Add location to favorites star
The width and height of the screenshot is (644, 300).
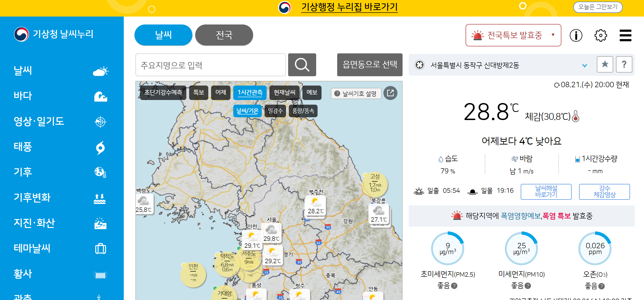[605, 65]
